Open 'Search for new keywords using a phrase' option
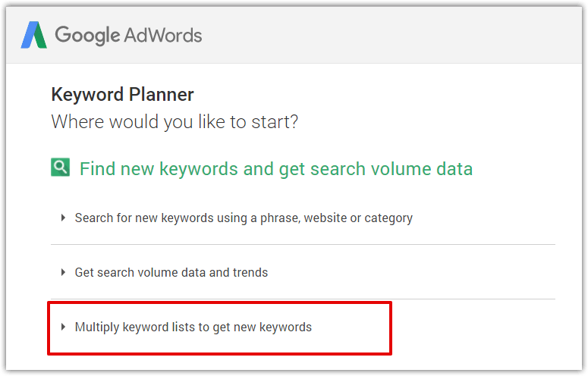The image size is (588, 376). [244, 218]
